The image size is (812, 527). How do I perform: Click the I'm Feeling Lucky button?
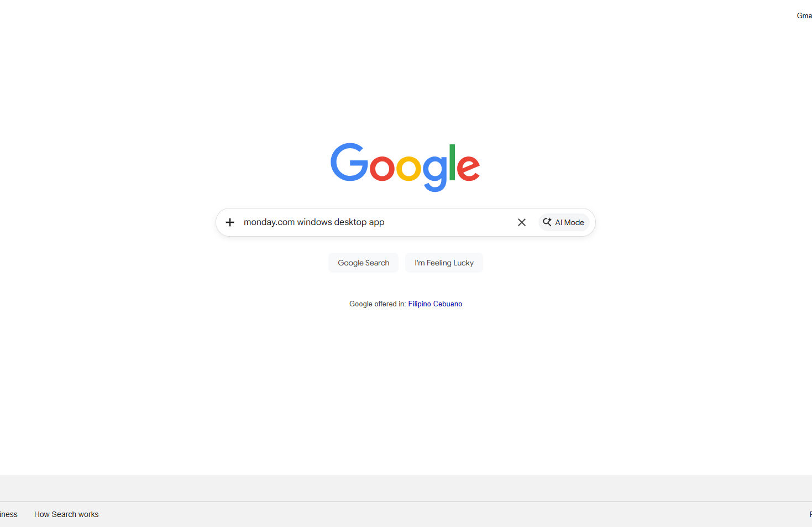444,263
